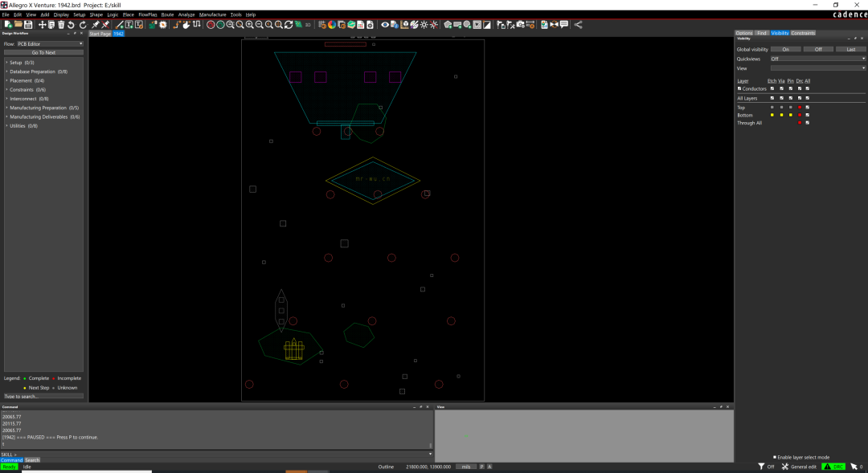The height and width of the screenshot is (473, 868).
Task: Click the Refresh redraw icon
Action: point(289,24)
